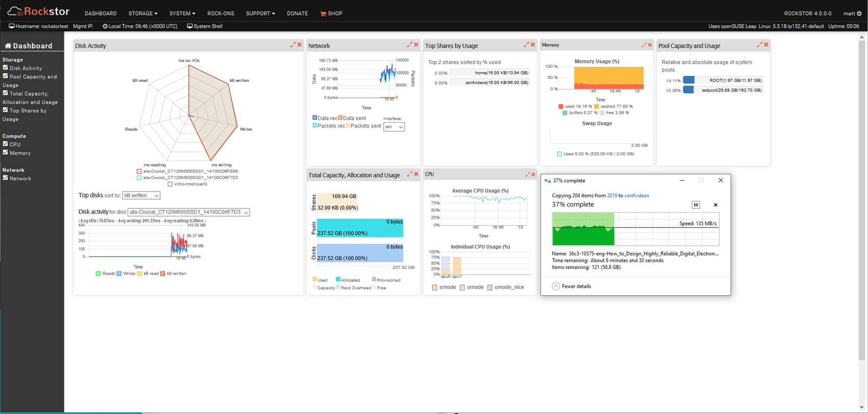This screenshot has width=868, height=414.
Task: Toggle umode_nice legend box in CPU widget
Action: click(490, 288)
